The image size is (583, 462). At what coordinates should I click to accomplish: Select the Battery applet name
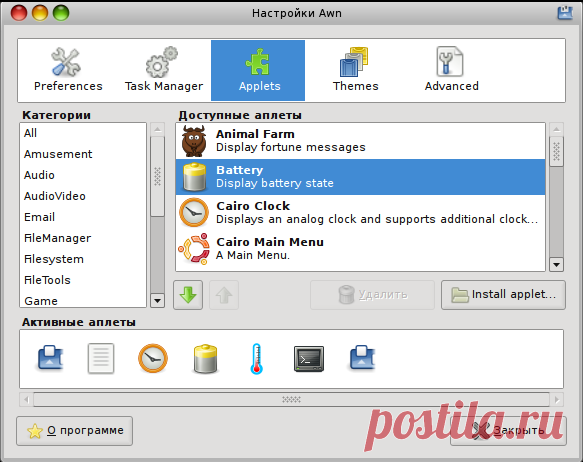point(239,170)
